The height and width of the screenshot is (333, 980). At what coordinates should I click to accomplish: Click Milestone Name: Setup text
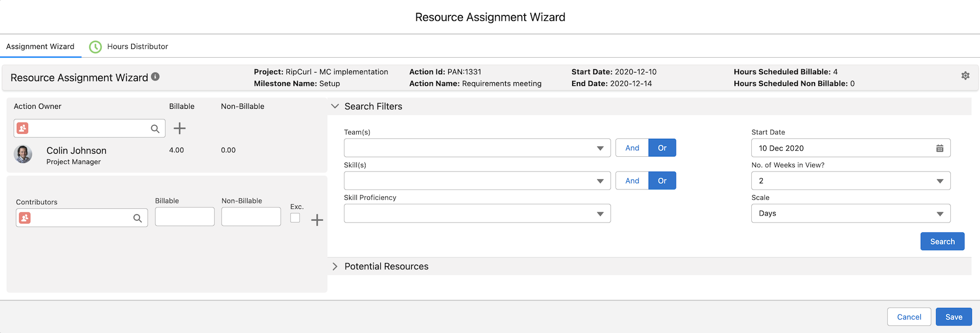297,84
